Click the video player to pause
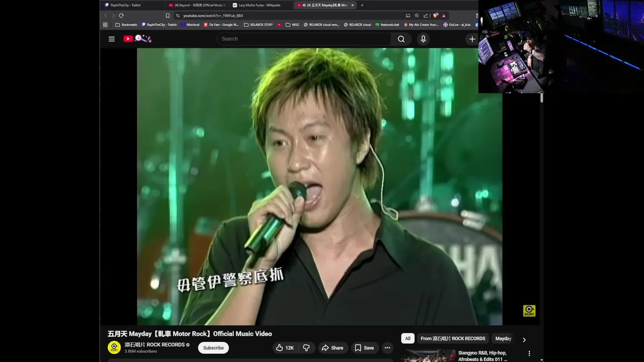 (319, 187)
